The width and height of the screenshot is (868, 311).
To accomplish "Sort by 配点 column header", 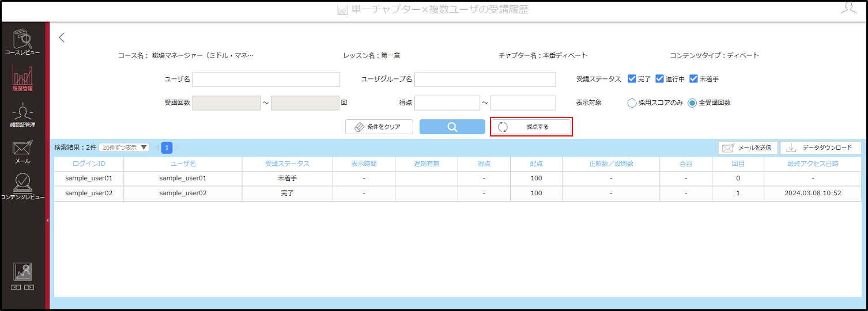I will (x=536, y=164).
